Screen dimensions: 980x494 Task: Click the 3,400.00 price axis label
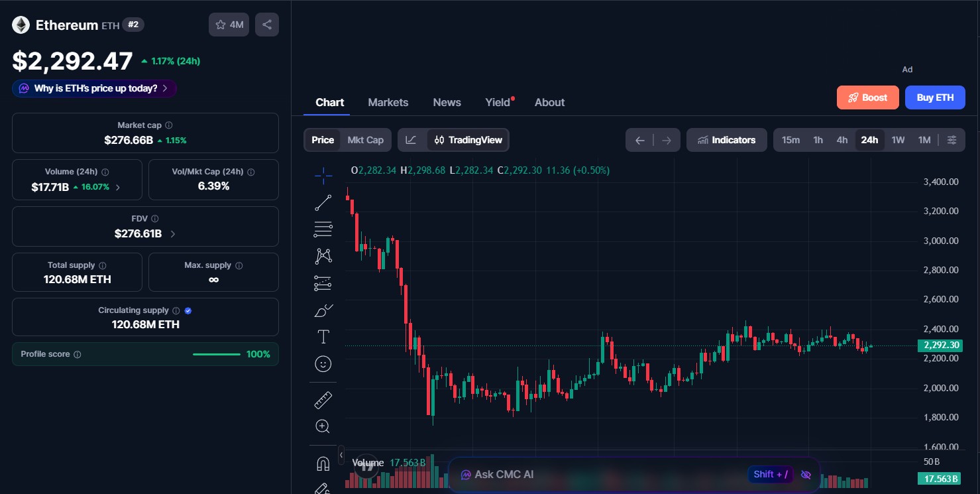pos(942,182)
